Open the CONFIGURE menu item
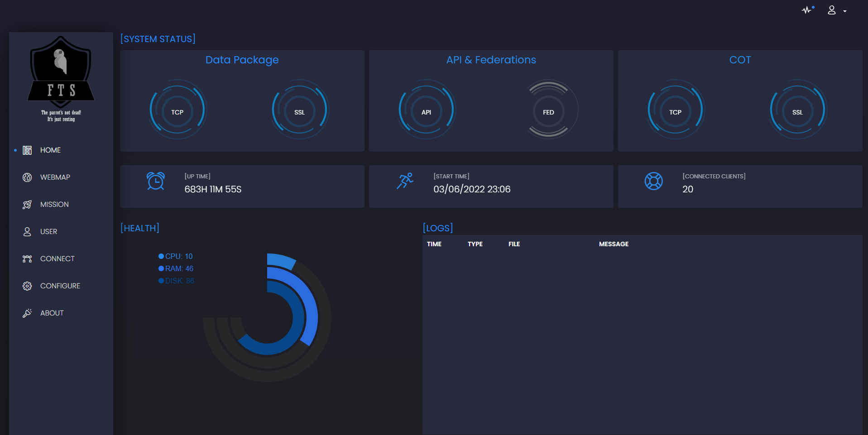 [61, 286]
